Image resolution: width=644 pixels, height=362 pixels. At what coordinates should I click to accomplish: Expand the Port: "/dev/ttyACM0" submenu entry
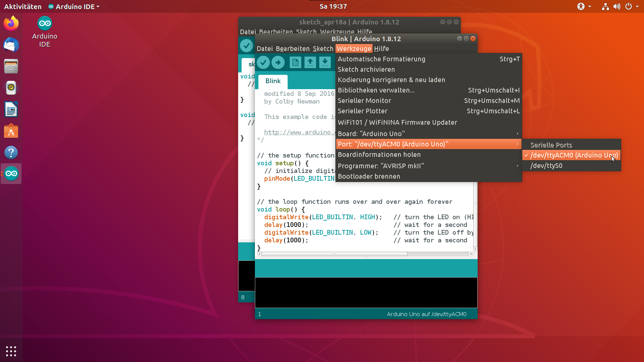(x=429, y=144)
